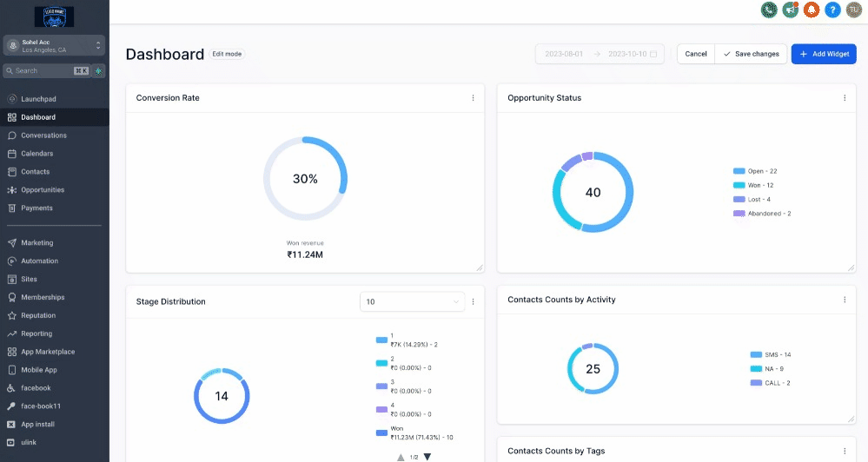868x462 pixels.
Task: Open the notifications bell icon
Action: tap(812, 10)
